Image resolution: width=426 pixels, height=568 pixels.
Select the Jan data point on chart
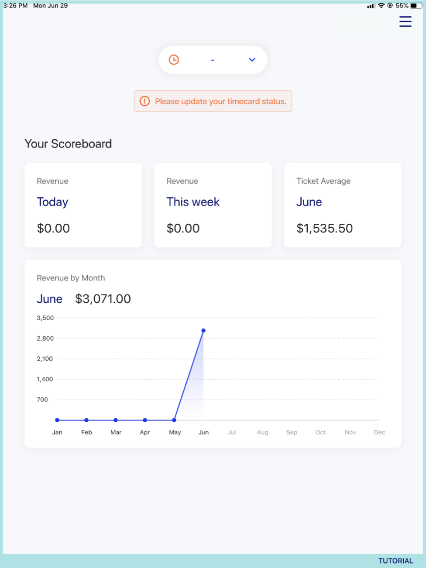pos(57,420)
